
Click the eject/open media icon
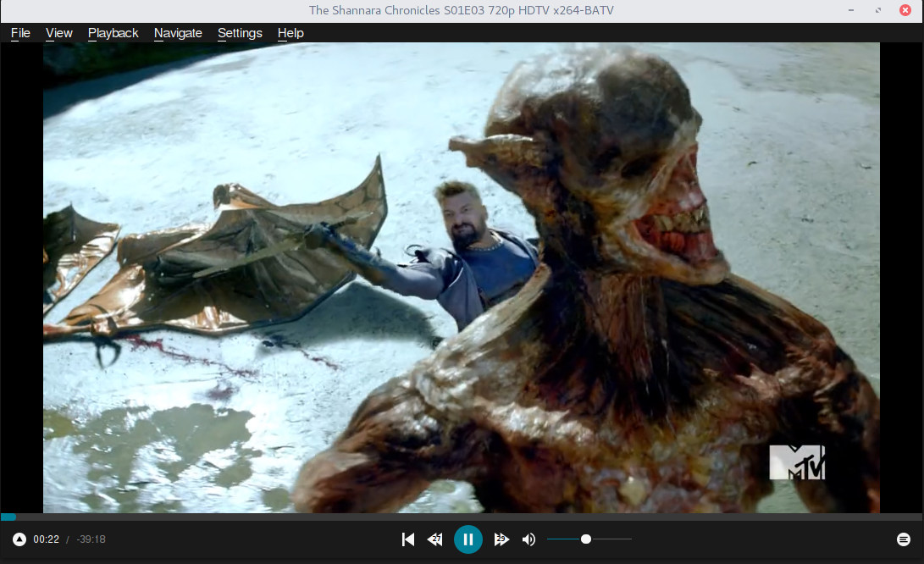coord(19,539)
